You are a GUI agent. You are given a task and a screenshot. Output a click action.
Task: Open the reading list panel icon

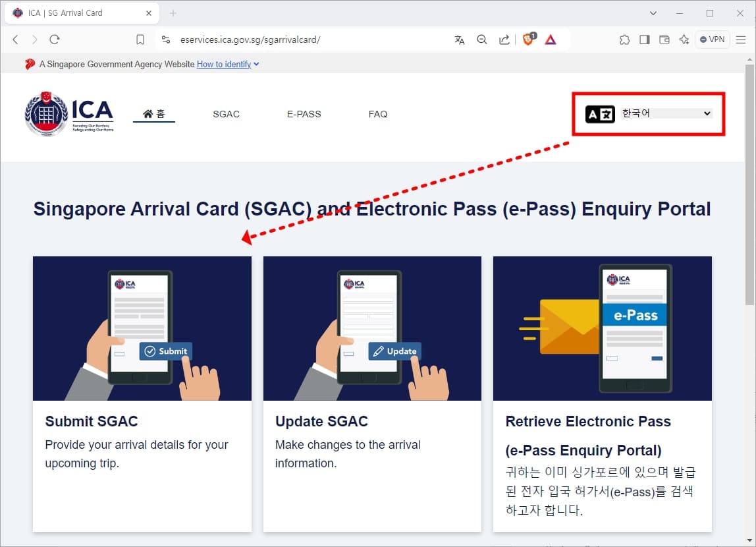coord(664,40)
